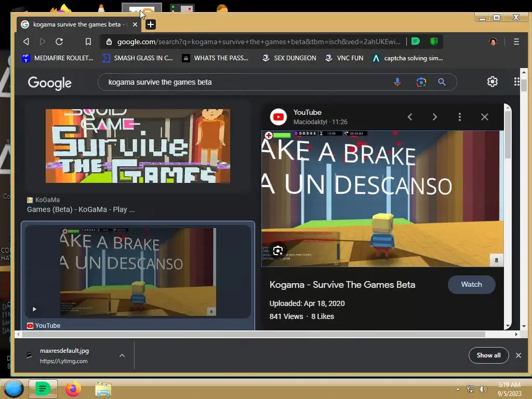Show hidden tray icons arrow
Screen dimensions: 532x399
(x=458, y=389)
